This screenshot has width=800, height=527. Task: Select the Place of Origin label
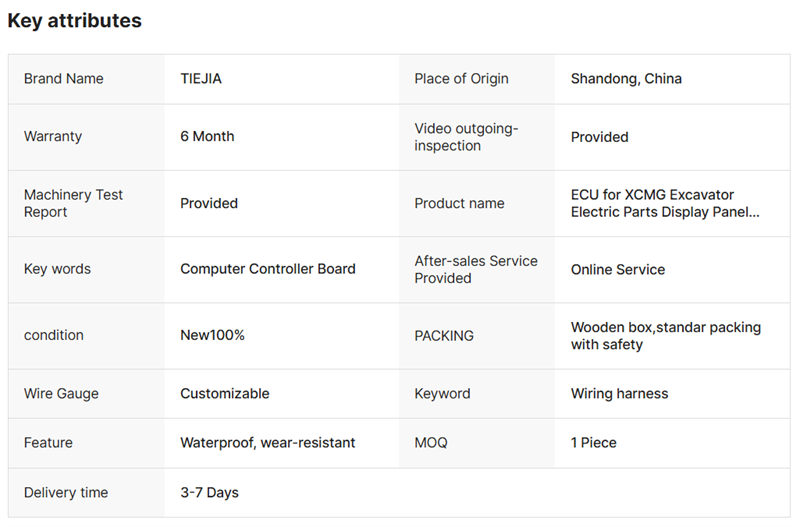coord(461,79)
